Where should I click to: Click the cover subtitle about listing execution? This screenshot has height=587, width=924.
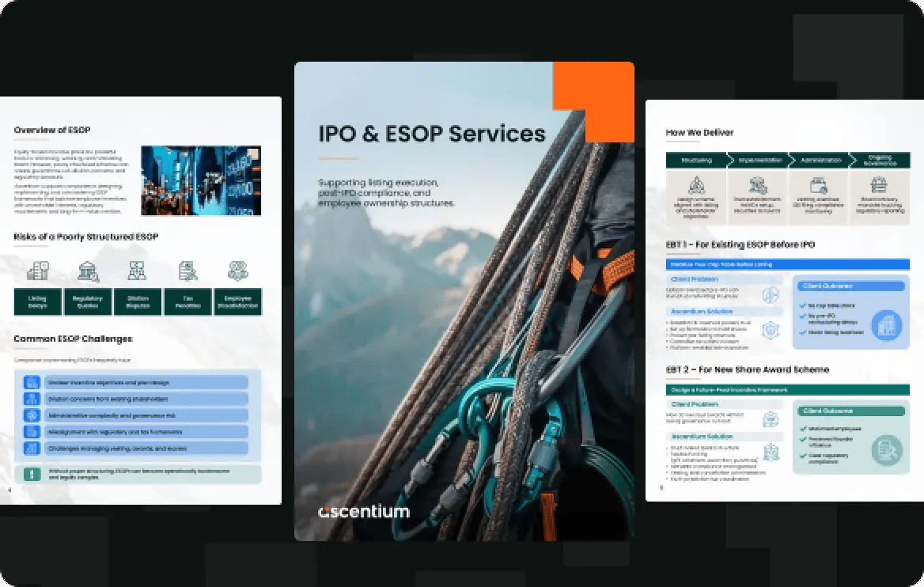[387, 193]
